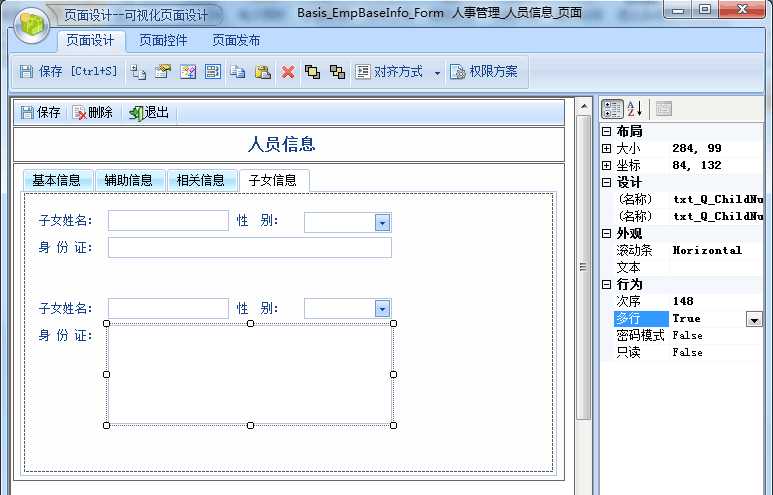Open the second 性别 combo box arrow
This screenshot has height=495, width=773.
click(x=383, y=309)
